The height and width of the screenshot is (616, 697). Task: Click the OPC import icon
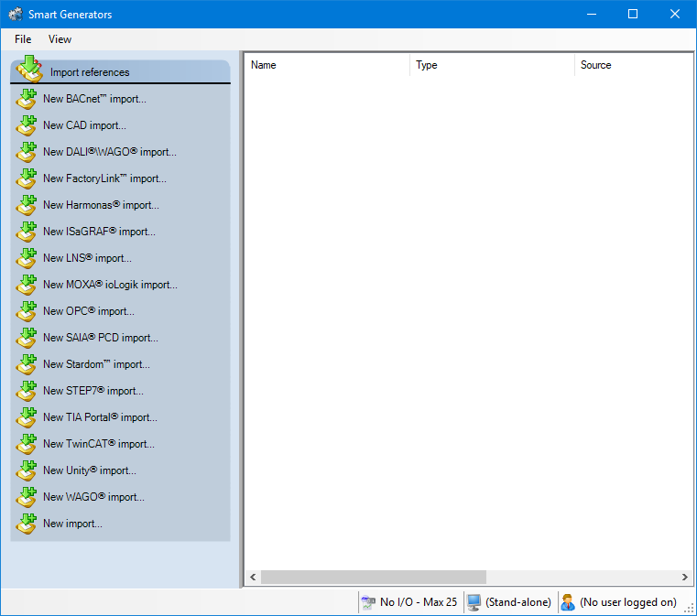click(27, 311)
